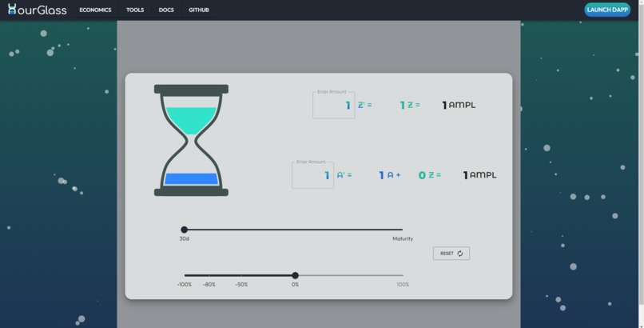Focus the Z' Enter Amount input field
The width and height of the screenshot is (644, 328).
coord(334,106)
